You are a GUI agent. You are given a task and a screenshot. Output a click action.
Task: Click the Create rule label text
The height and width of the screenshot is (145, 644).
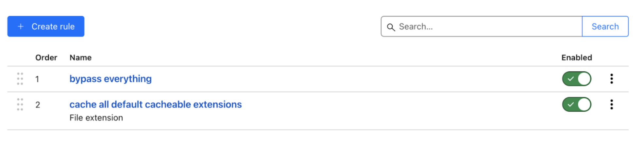point(53,26)
